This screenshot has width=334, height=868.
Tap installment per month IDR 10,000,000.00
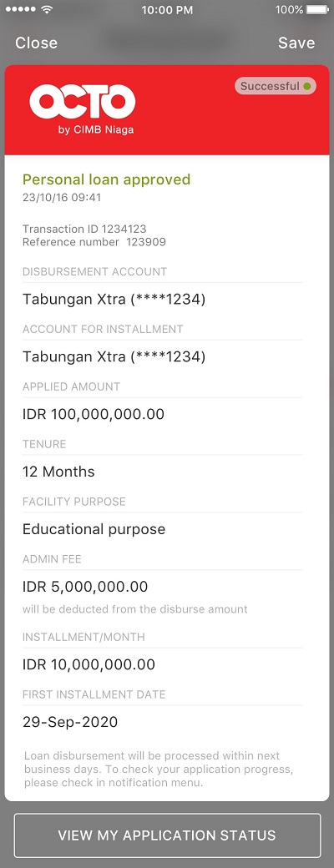[89, 664]
